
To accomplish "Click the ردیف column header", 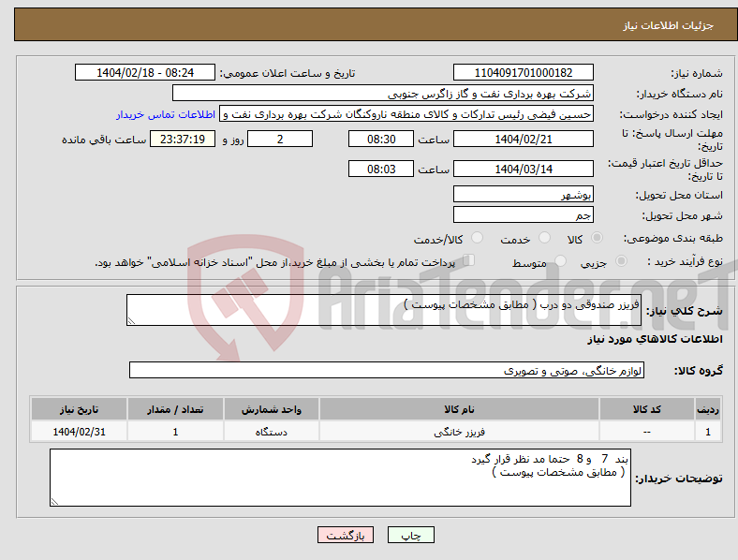I will click(x=708, y=409).
